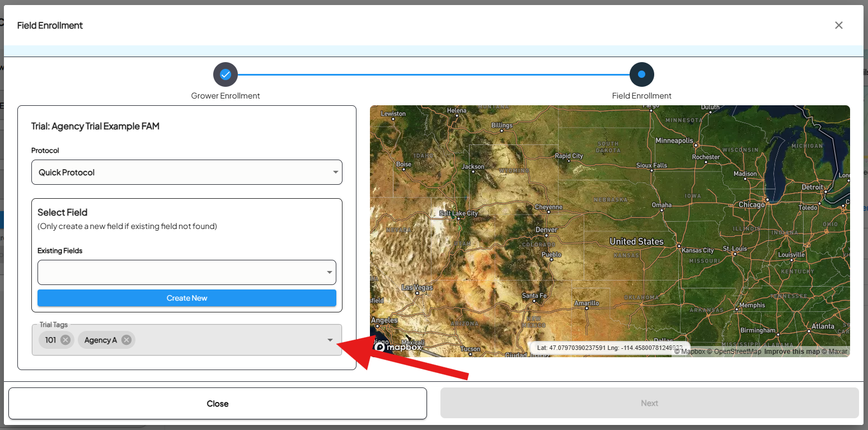Click the Kansas City label on the map
The width and height of the screenshot is (868, 430).
tap(697, 250)
